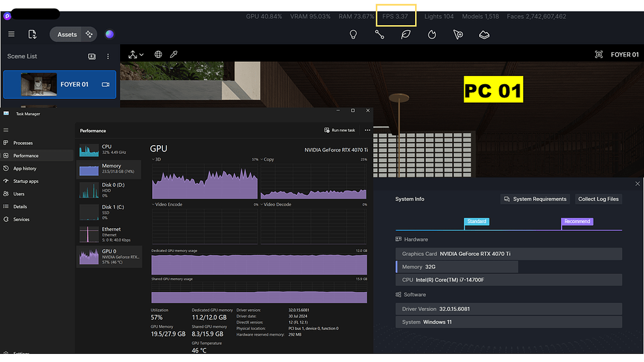644x362 pixels.
Task: Switch to the Assets tab
Action: coord(66,34)
